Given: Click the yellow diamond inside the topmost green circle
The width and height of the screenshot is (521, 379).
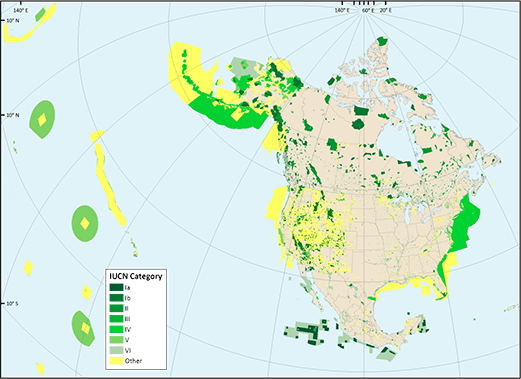Looking at the screenshot, I should click(42, 120).
